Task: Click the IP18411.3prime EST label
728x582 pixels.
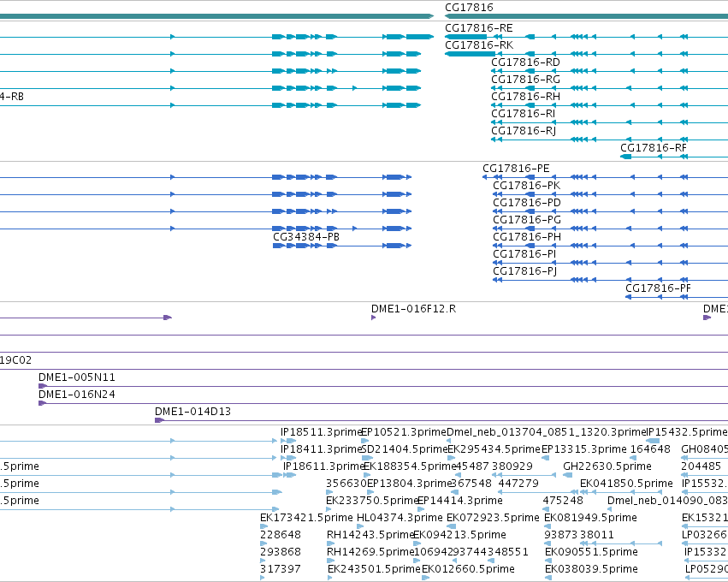Action: click(x=321, y=449)
